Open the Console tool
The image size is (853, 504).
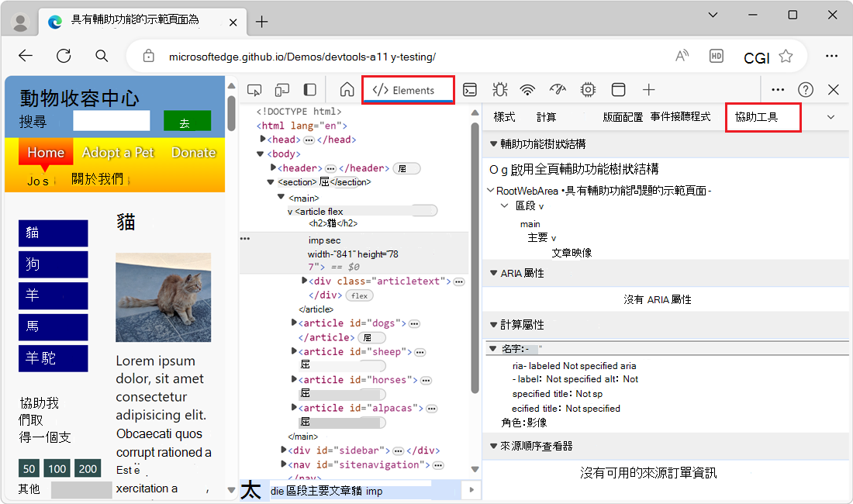click(x=470, y=90)
